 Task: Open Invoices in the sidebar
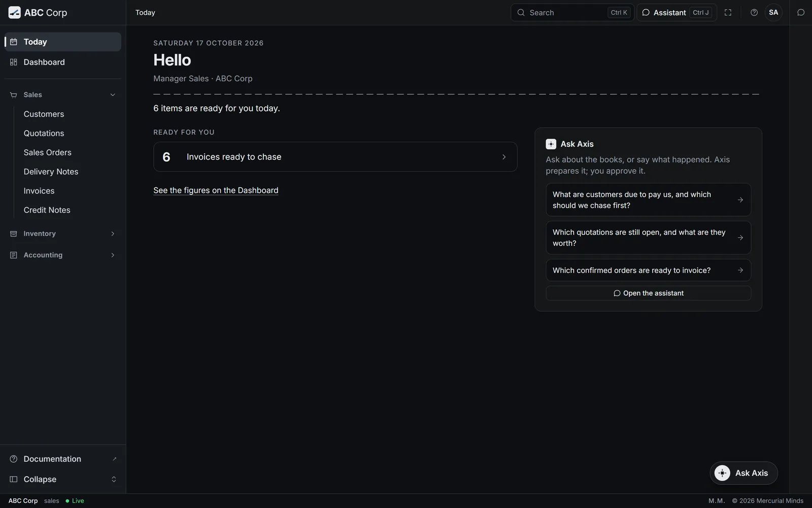pos(39,191)
